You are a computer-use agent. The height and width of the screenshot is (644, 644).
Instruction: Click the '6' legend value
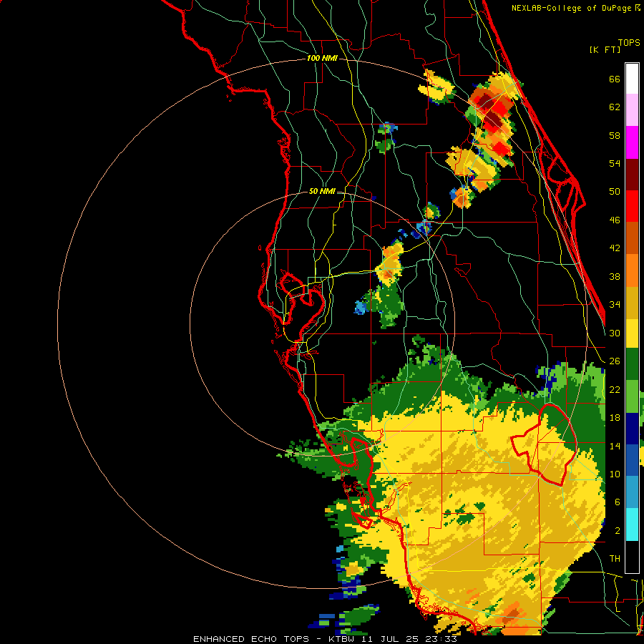[617, 502]
